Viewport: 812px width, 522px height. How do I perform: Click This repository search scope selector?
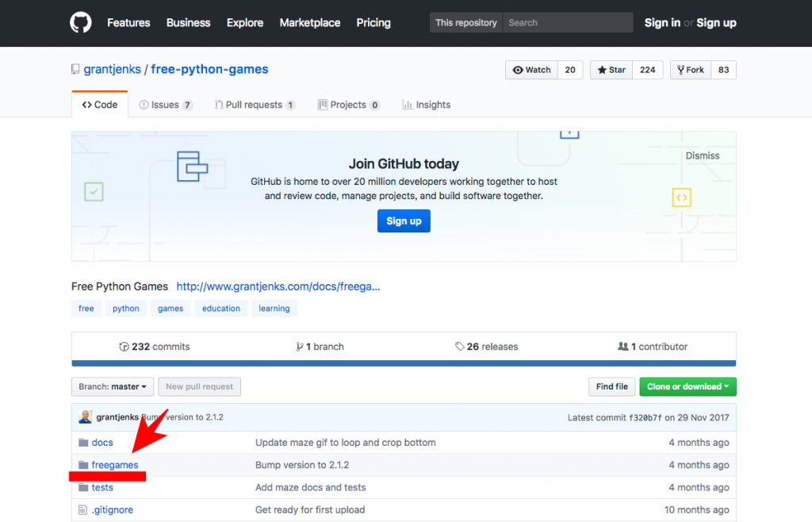(x=466, y=23)
